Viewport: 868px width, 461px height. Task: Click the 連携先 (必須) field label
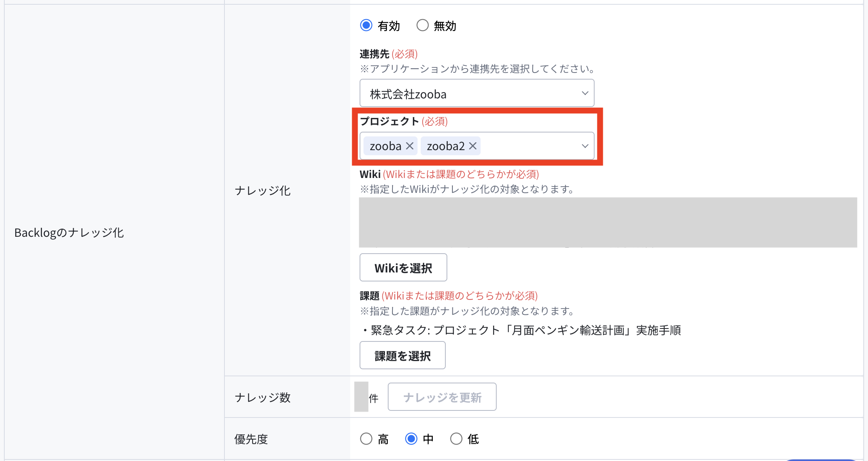[389, 54]
